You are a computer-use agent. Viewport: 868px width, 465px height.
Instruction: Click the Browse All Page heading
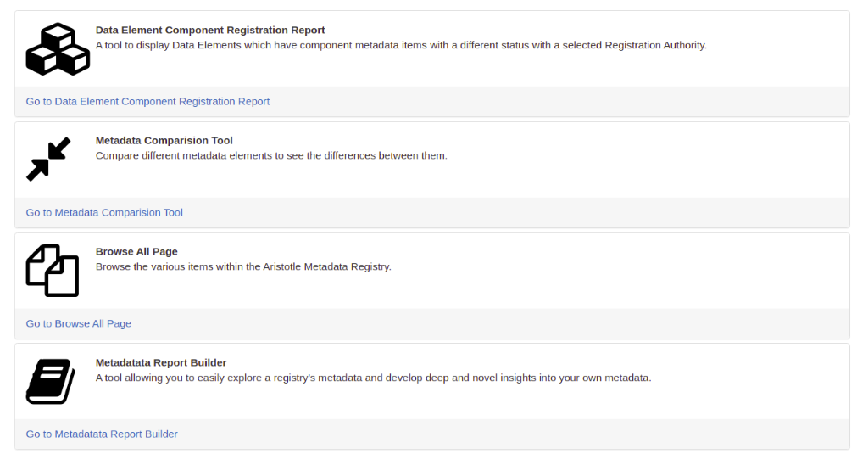[136, 252]
